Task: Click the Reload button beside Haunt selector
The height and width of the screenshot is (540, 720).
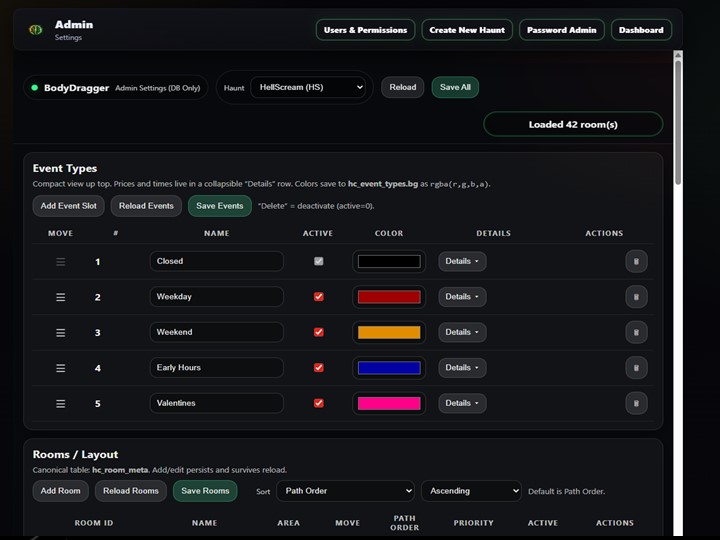Action: tap(403, 87)
